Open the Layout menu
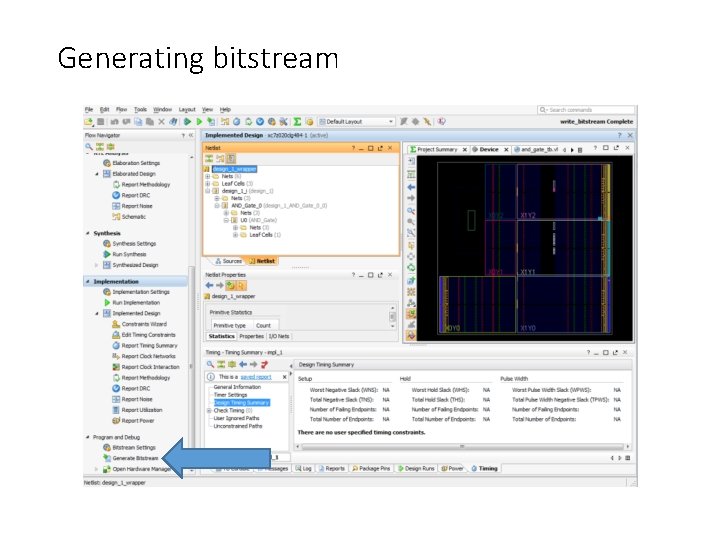 point(187,109)
